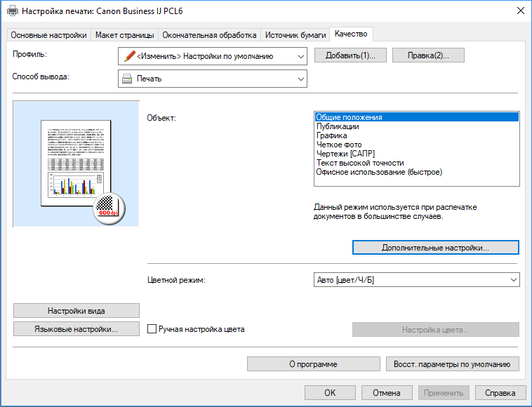Click the Настройки вида button
This screenshot has height=407, width=532.
[77, 311]
